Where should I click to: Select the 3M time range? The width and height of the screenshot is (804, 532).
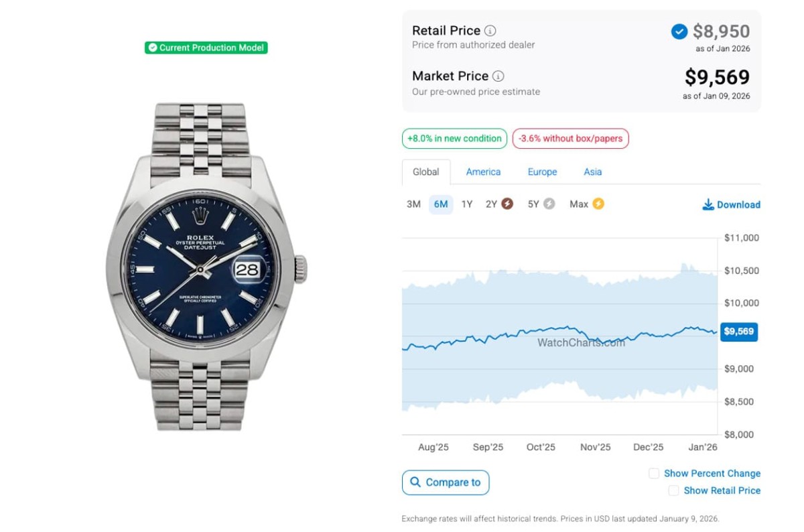413,204
